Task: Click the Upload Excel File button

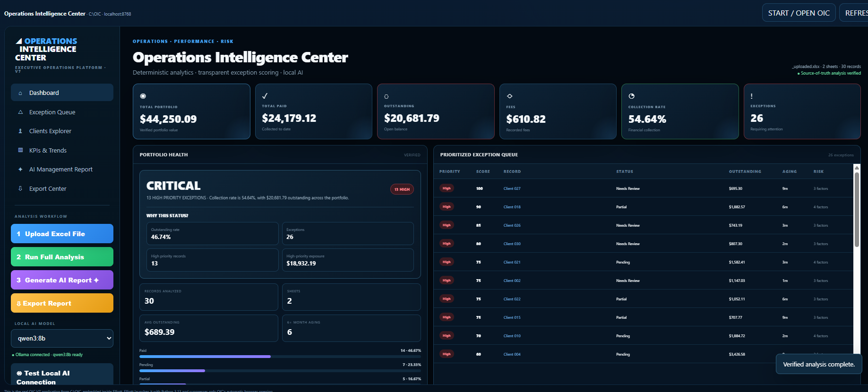Action: click(x=62, y=234)
